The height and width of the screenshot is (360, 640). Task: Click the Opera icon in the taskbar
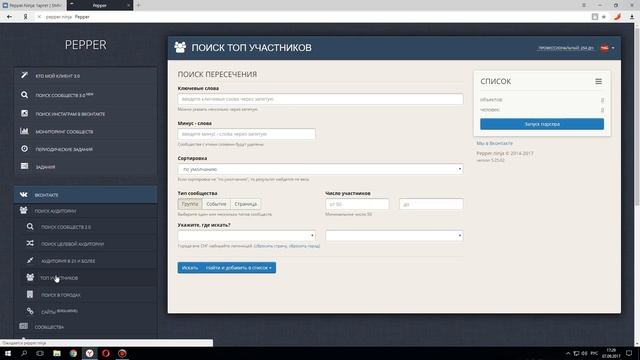coord(106,353)
